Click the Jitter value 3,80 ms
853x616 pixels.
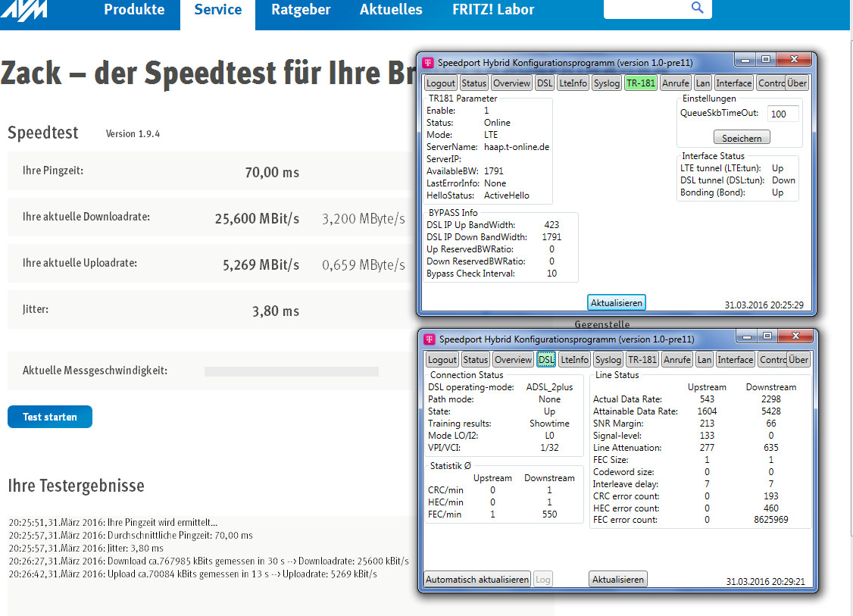pyautogui.click(x=276, y=311)
